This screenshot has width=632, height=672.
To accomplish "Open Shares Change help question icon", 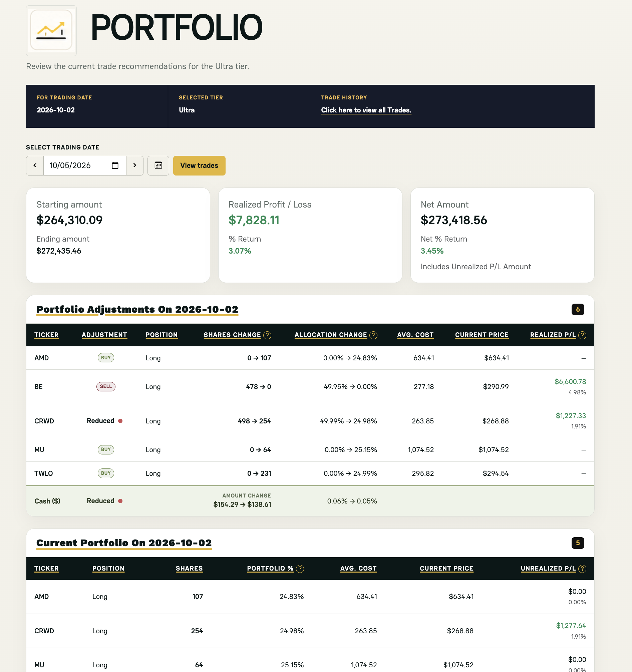I will (x=267, y=335).
